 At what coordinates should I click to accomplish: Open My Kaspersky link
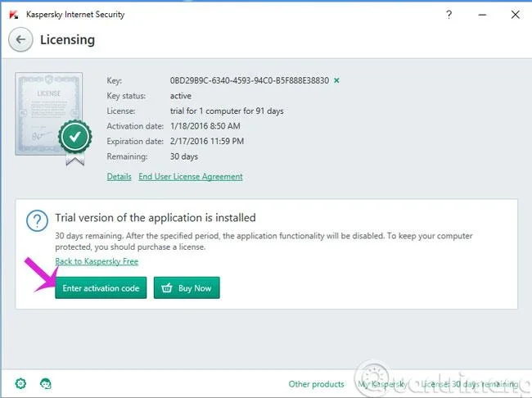click(382, 384)
